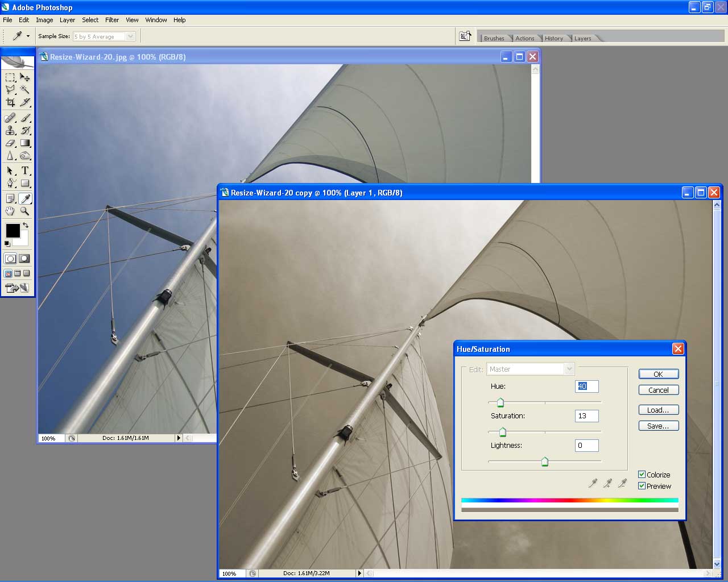Open the Select menu
This screenshot has height=582, width=728.
coord(90,20)
